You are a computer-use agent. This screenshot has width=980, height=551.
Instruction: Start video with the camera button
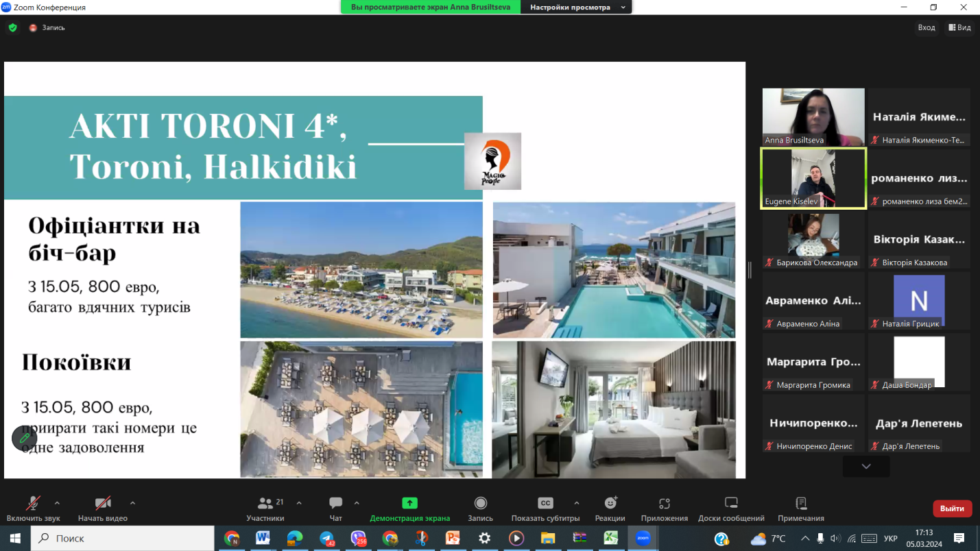[103, 504]
